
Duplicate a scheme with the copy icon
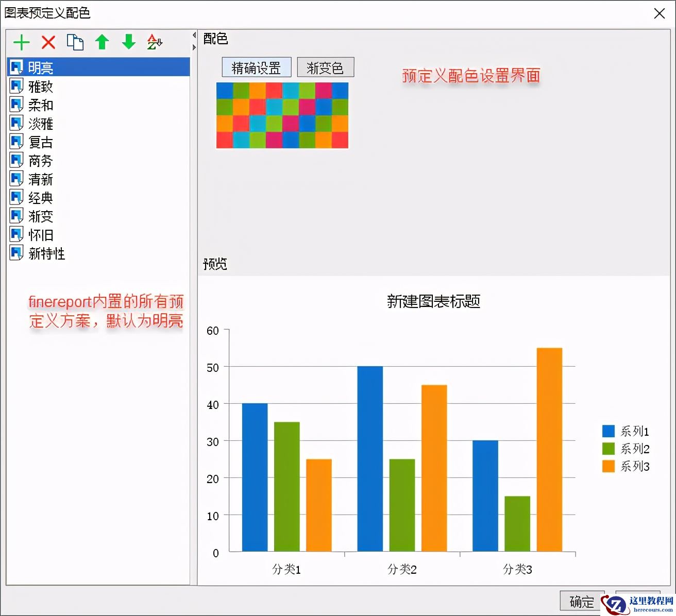75,42
